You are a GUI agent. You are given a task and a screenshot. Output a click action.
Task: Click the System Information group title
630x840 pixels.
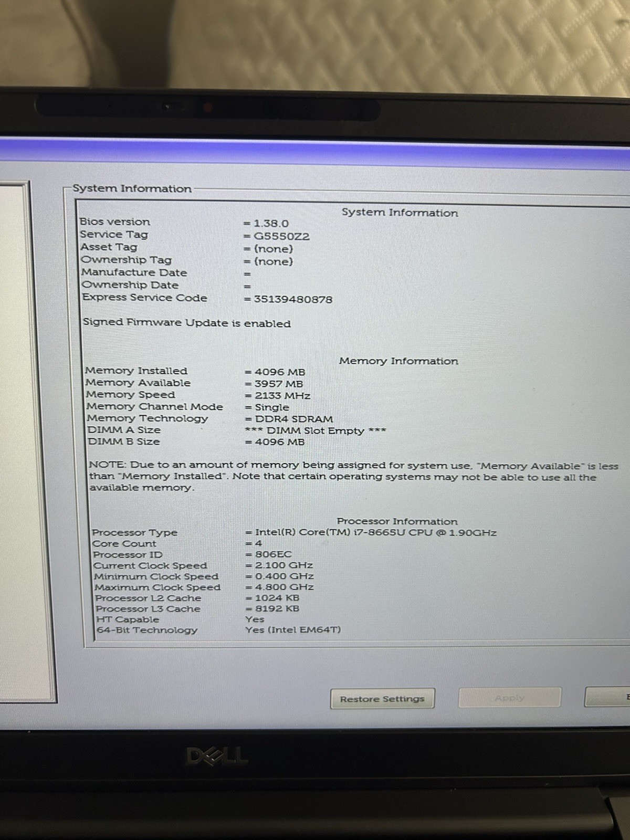click(x=132, y=188)
